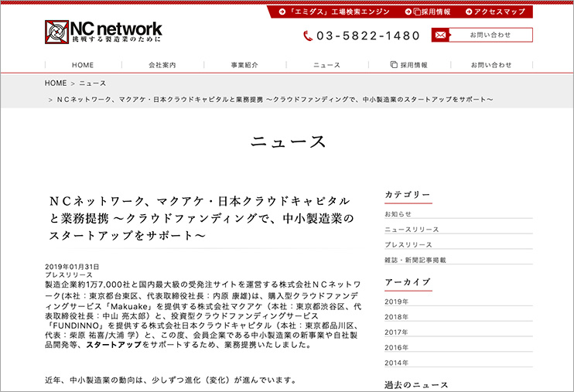Click the red phone icon
Screen dimensions: 574x392
(x=308, y=36)
